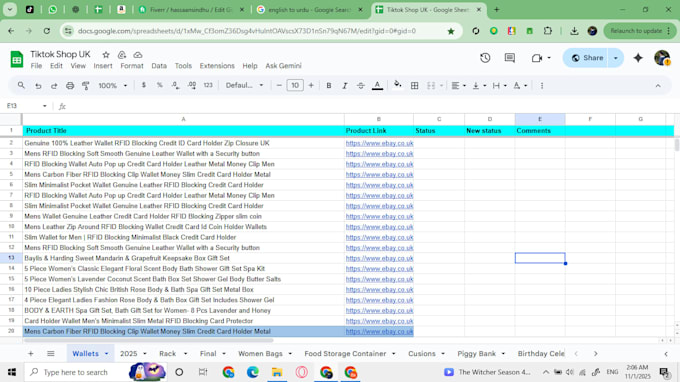Screen dimensions: 680x382
Task: Click the Share button
Action: [x=587, y=58]
